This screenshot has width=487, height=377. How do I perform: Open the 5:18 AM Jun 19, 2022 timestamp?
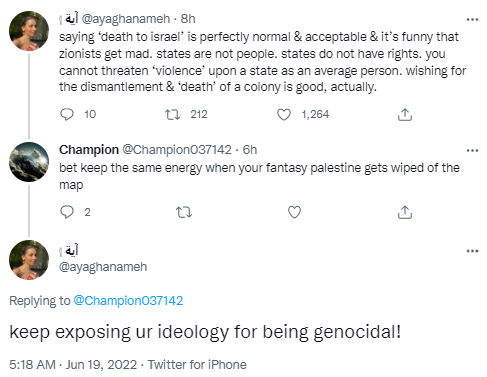(73, 365)
